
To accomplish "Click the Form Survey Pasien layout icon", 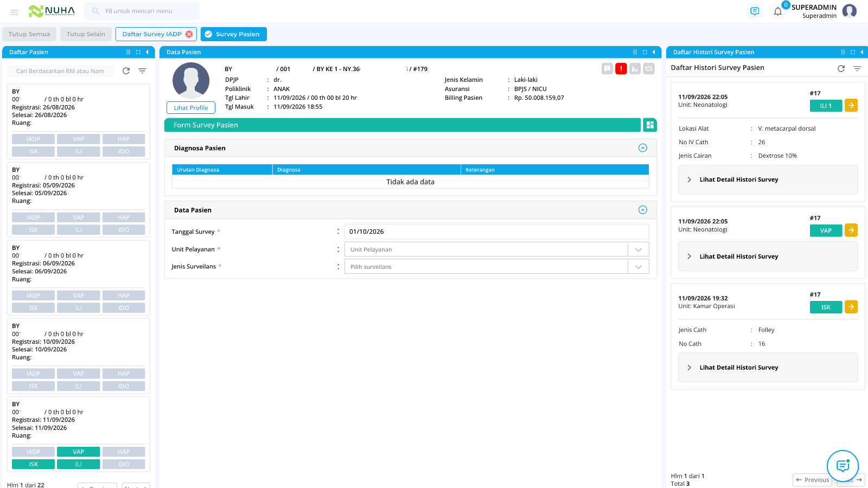I will coord(650,125).
